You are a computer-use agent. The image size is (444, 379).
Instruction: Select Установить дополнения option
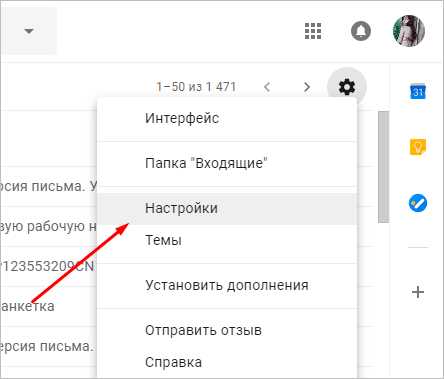coord(227,285)
